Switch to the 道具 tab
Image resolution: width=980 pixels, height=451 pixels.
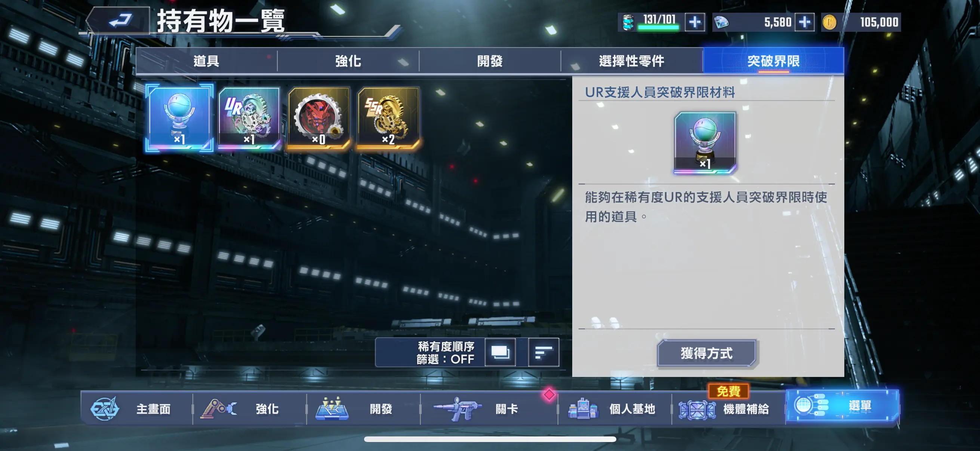pyautogui.click(x=207, y=61)
